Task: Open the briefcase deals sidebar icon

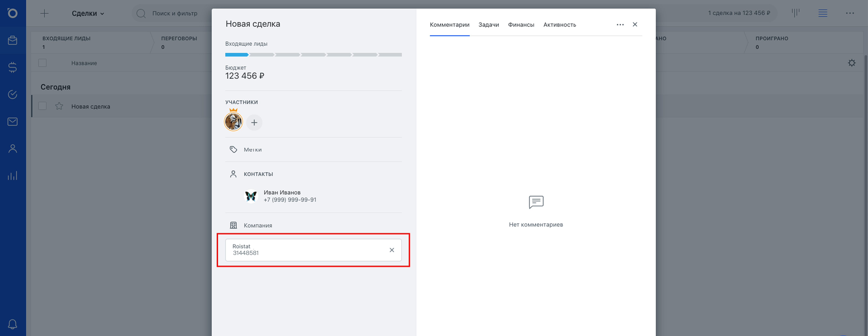Action: click(x=12, y=40)
